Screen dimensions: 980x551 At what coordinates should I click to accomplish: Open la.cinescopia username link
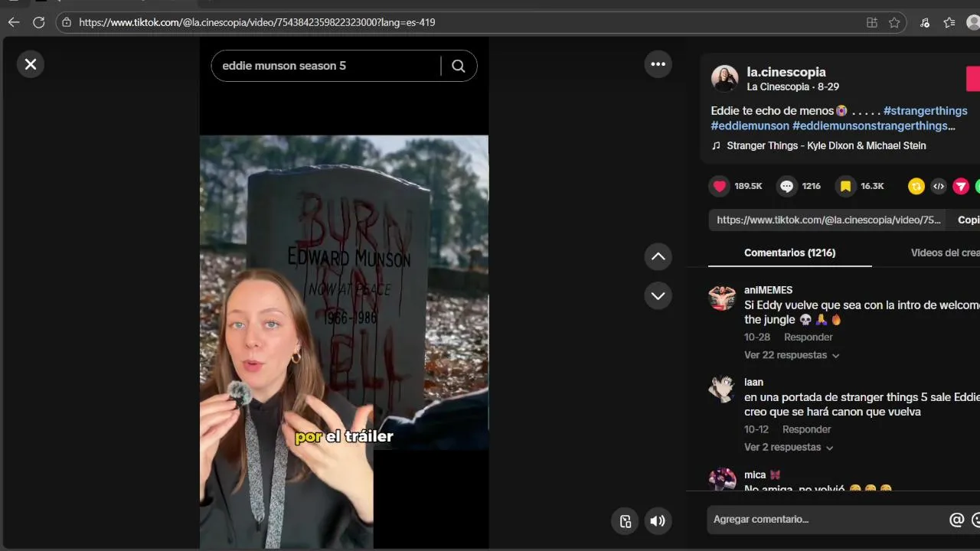tap(786, 72)
